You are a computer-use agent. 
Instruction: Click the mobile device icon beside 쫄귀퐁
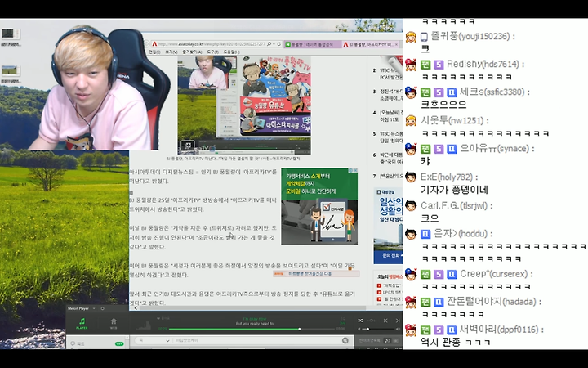click(x=424, y=37)
